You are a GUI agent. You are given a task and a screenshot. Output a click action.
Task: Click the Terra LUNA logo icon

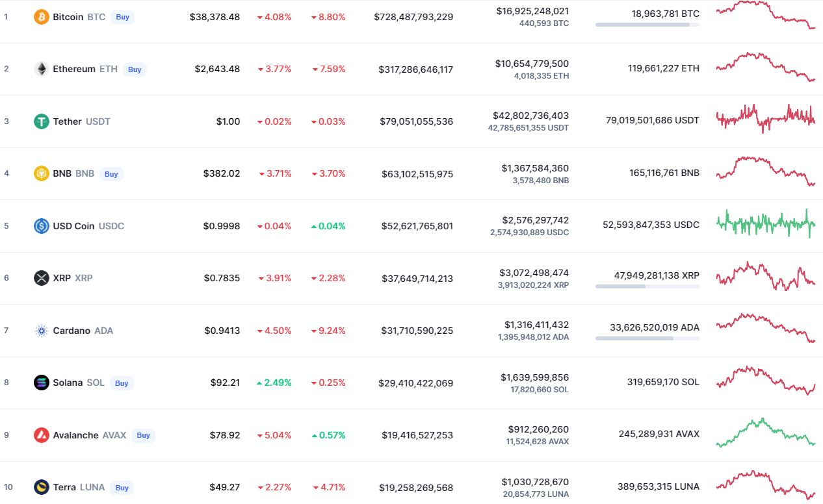pos(42,487)
